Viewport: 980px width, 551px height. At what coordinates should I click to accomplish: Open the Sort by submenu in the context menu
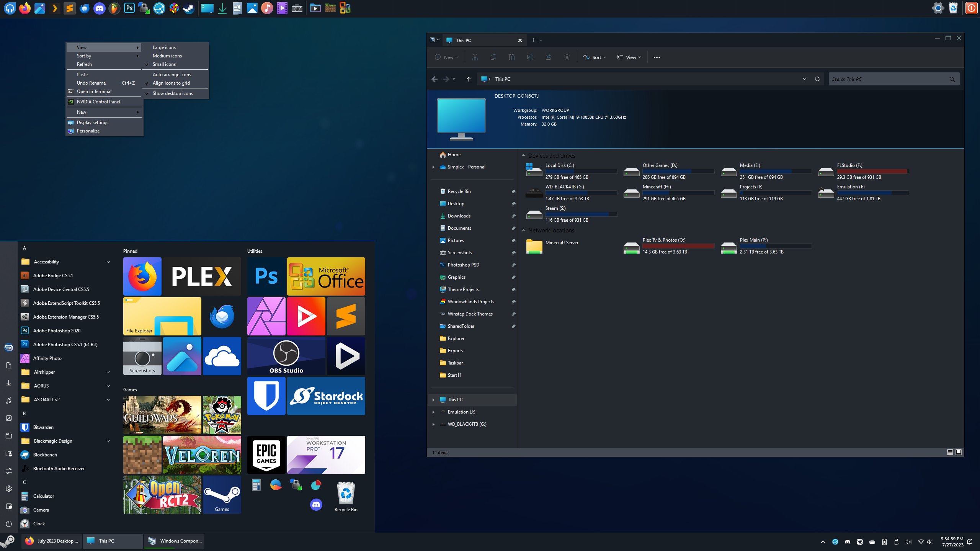(104, 56)
